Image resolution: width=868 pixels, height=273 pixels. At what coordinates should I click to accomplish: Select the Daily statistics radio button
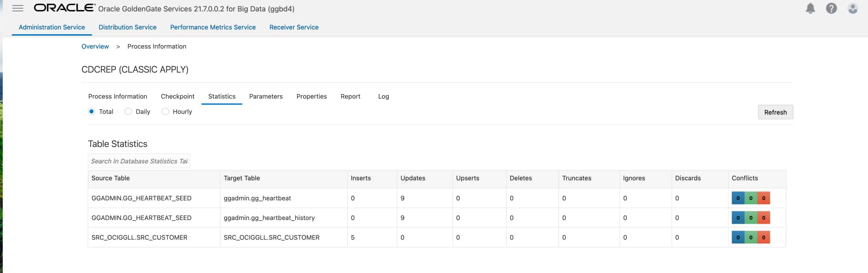pos(128,111)
